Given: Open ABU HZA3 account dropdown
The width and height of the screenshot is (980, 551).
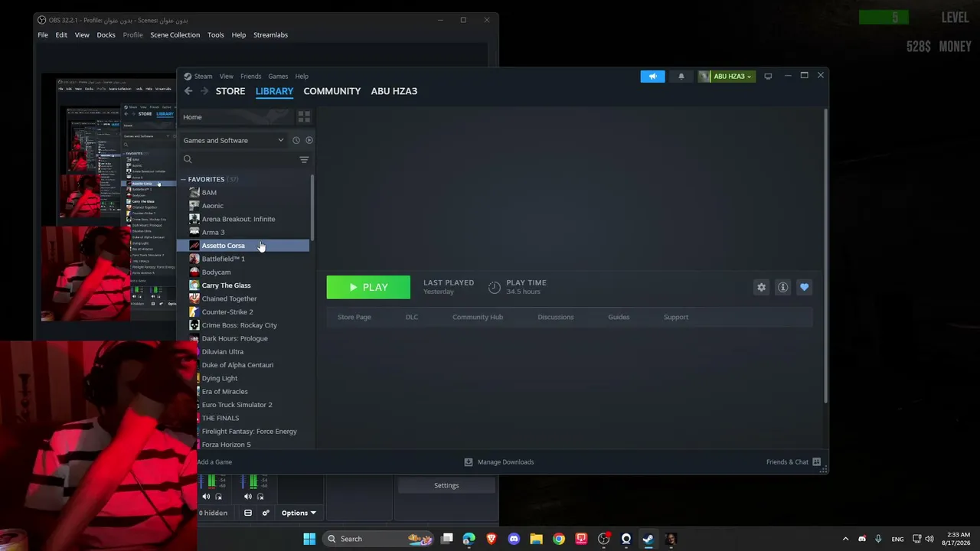Looking at the screenshot, I should (726, 77).
